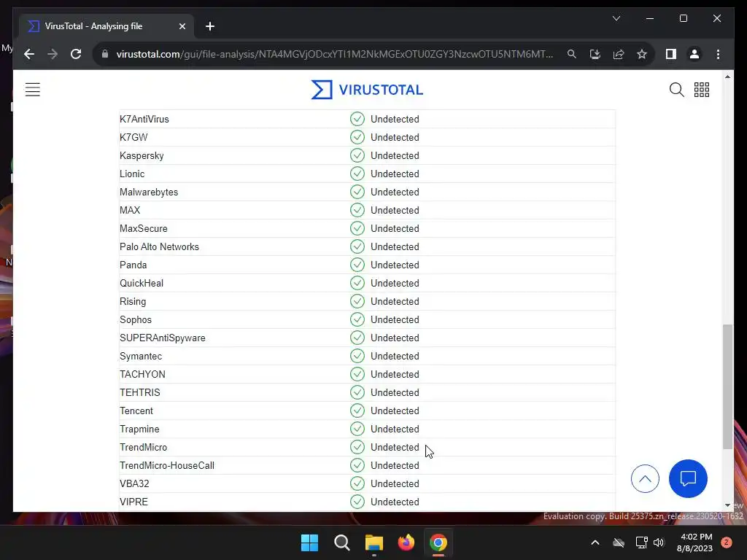This screenshot has height=560, width=747.
Task: Bookmark this tab with the star
Action: 642,54
